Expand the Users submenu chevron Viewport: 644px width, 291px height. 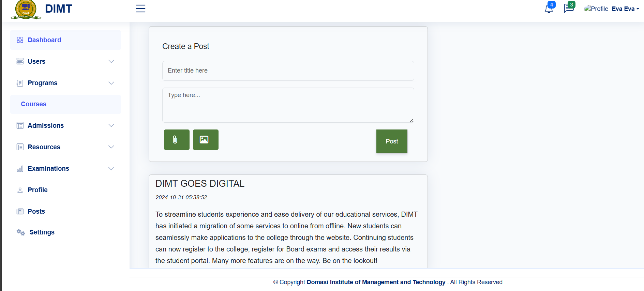111,61
